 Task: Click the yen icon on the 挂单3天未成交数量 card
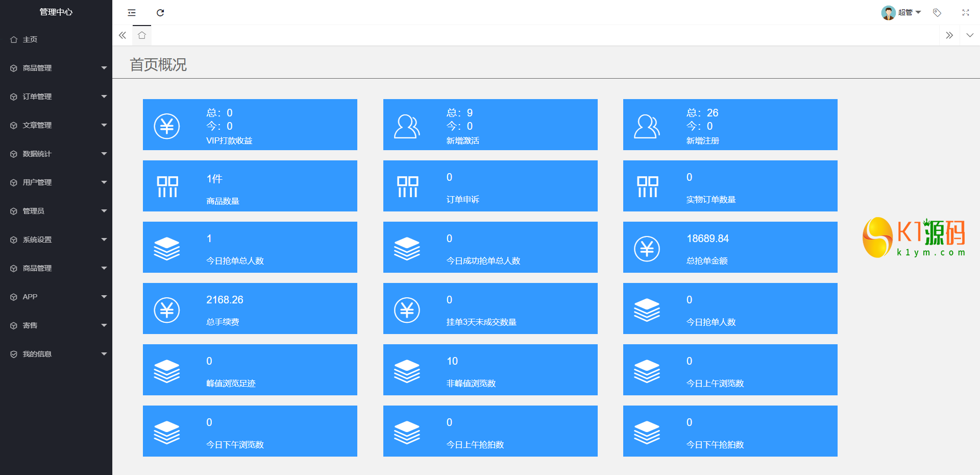coord(407,310)
